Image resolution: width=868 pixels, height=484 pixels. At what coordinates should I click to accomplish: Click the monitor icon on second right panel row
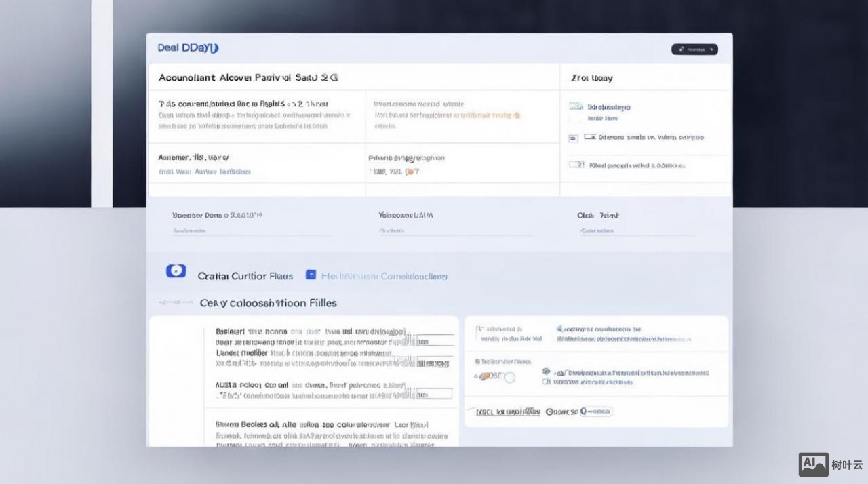(x=590, y=137)
